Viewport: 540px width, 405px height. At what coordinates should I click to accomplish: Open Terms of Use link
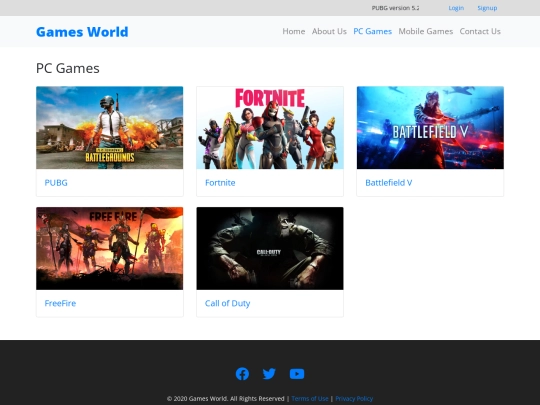point(310,398)
